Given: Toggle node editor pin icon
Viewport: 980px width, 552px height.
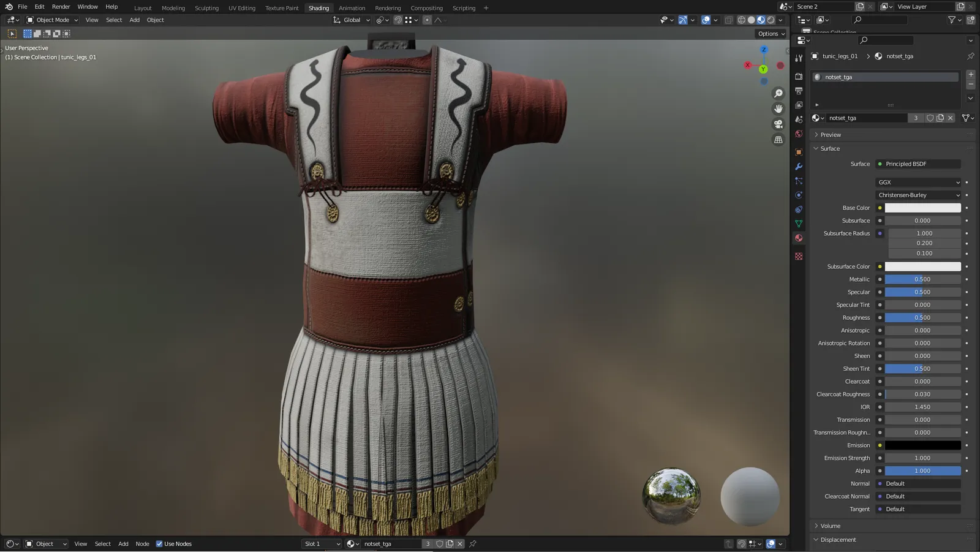Looking at the screenshot, I should click(x=473, y=544).
